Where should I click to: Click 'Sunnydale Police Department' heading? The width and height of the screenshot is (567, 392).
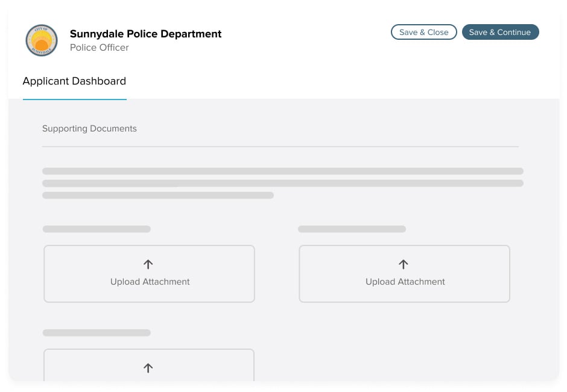pos(146,34)
